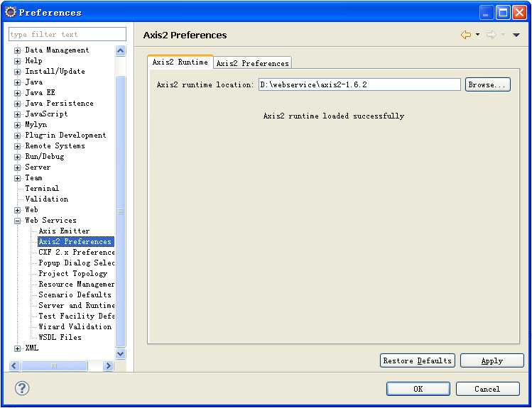Select the Axis Emitter item
532x408 pixels.
(x=64, y=231)
